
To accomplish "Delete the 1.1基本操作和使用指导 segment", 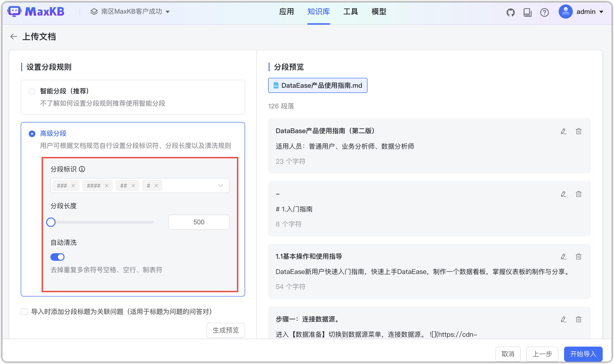I will coord(579,257).
